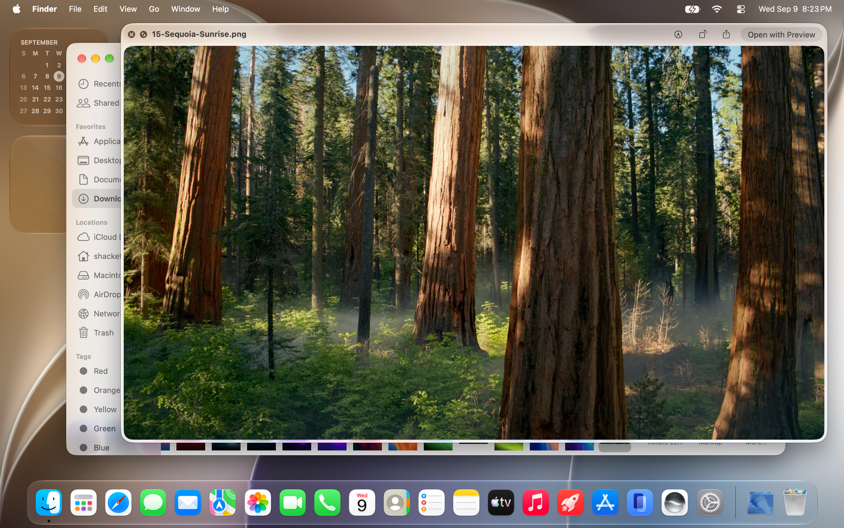
Task: Launch Safari from the Dock
Action: 118,503
